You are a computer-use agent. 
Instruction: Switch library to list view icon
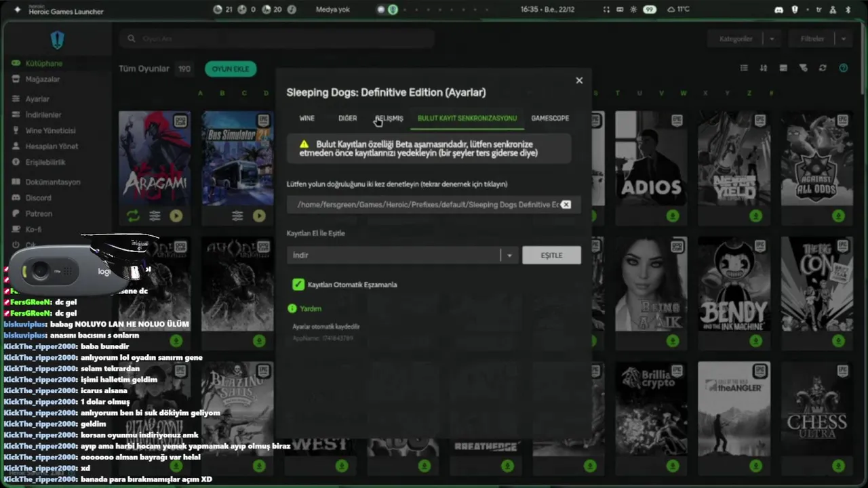[x=744, y=68]
